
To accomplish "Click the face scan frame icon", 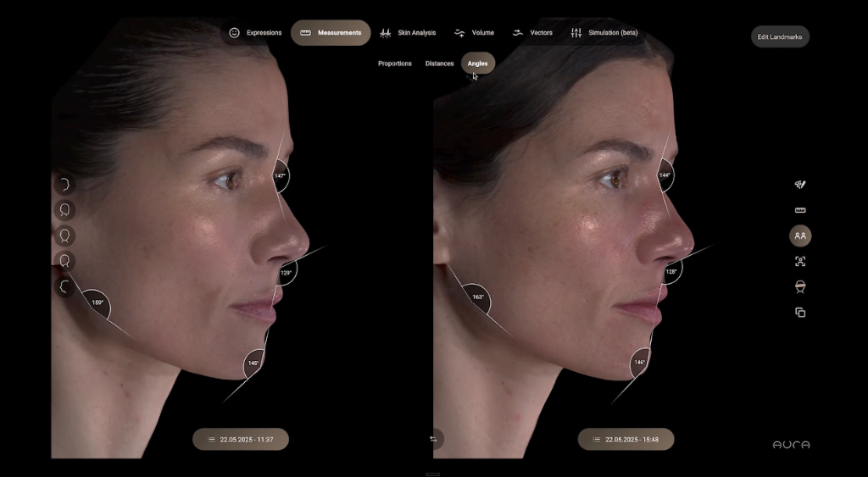I will (800, 261).
